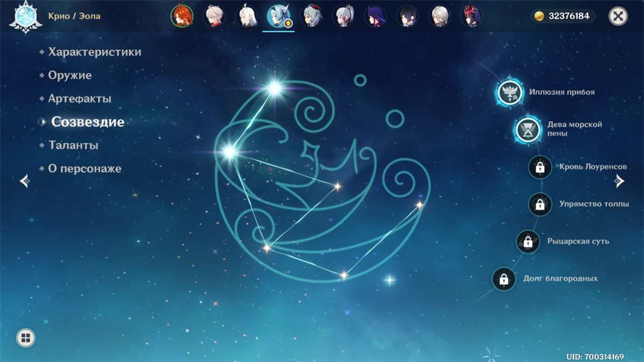Select the silver-ponytail Ayaka avatar
Screen dimensions: 644x362
coord(343,16)
